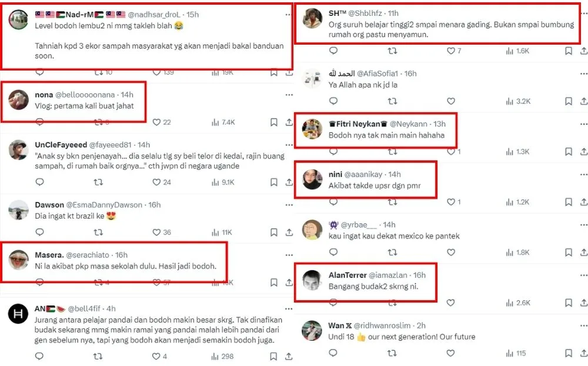Open more options on Nad-rM tweet

[289, 13]
